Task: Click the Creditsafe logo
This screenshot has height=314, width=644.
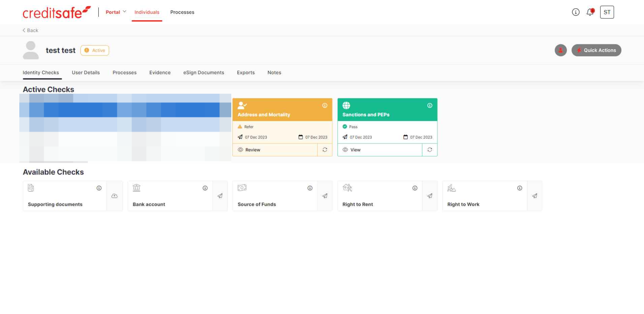Action: (57, 12)
